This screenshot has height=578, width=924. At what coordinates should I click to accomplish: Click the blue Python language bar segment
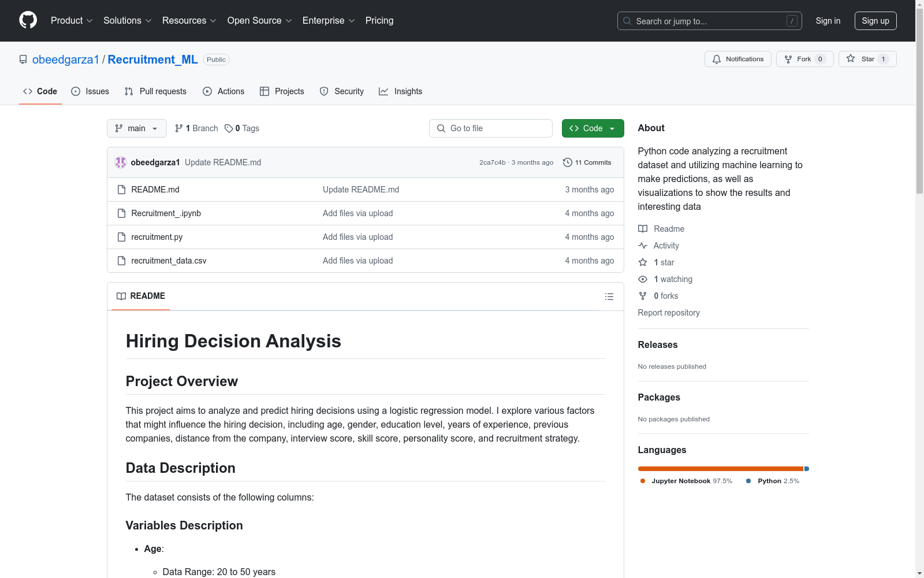(807, 469)
